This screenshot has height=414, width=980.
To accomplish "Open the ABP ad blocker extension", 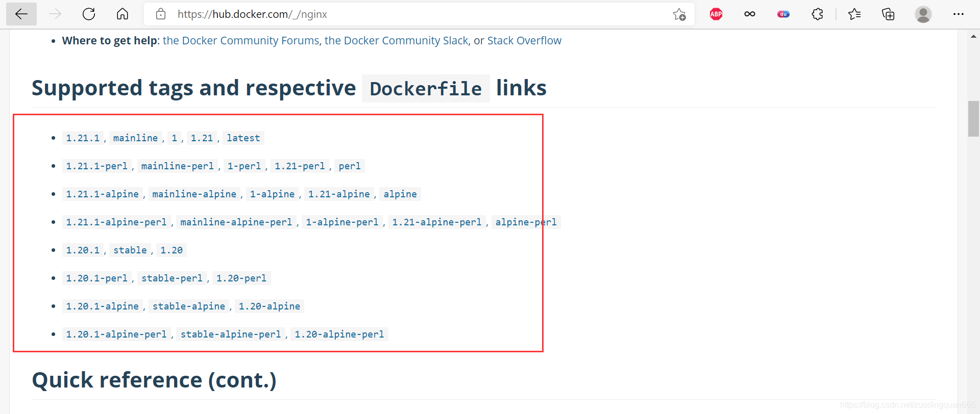I will click(716, 14).
